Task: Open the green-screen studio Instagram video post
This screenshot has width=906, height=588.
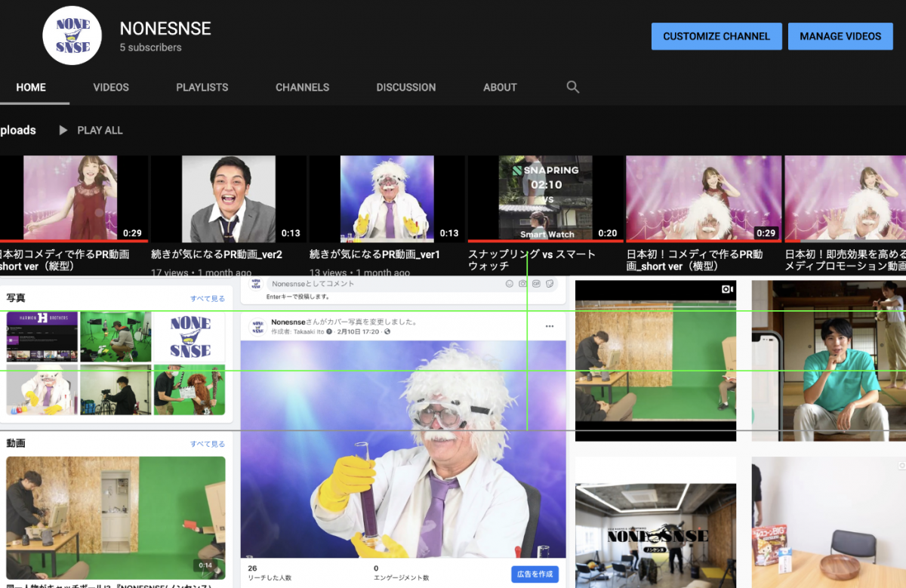Action: pyautogui.click(x=655, y=361)
